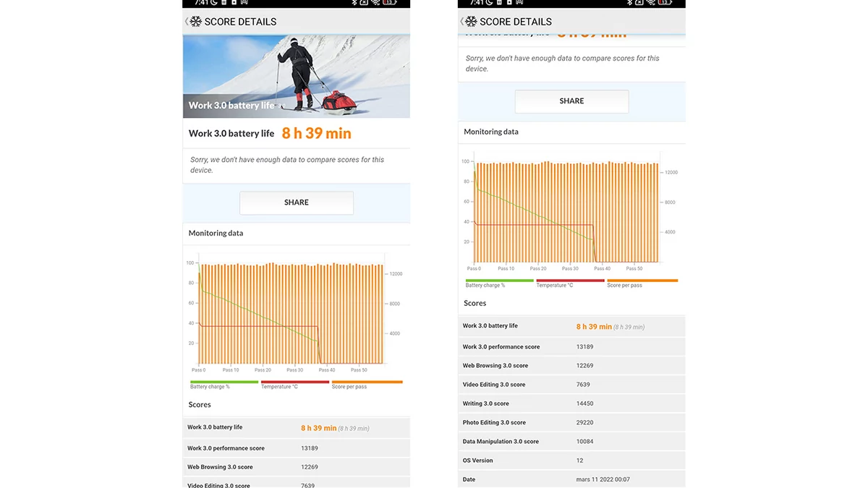Go back using left screenshot's back chevron
The image size is (868, 488).
click(186, 22)
